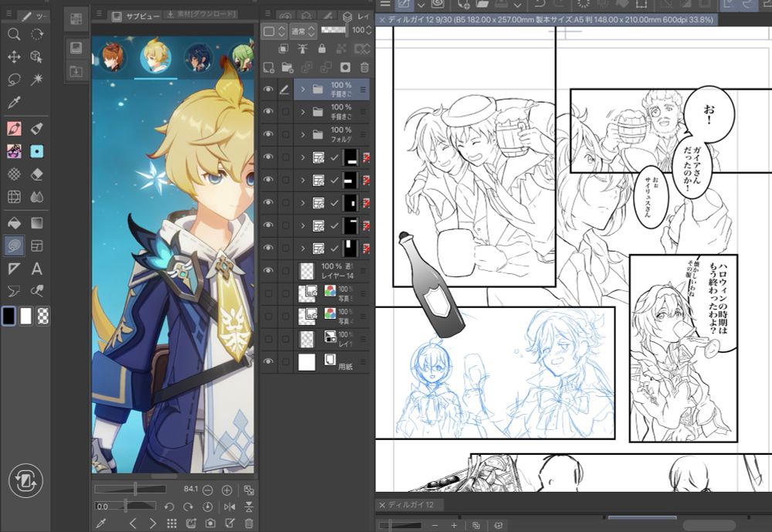
Task: Adjust the Sub View zoom slider
Action: 130,489
